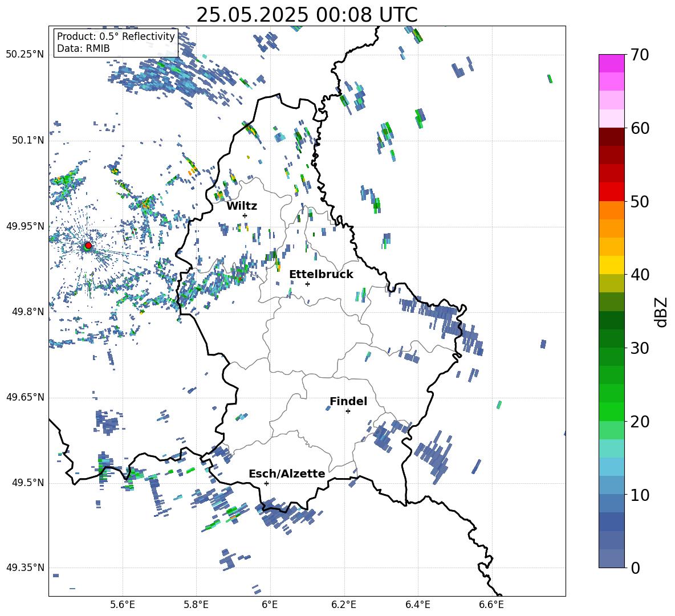
Task: Pick the yellow swatch just above 40 dBZ
Action: 611,266
